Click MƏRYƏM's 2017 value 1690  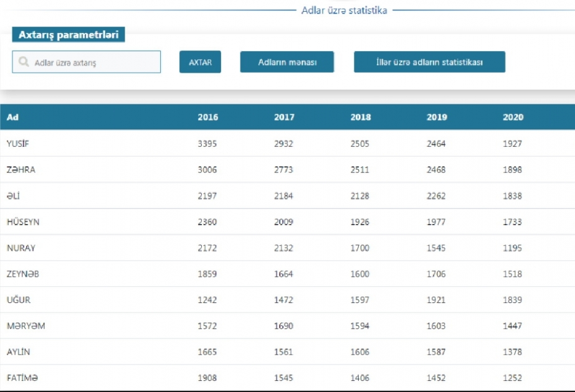[283, 325]
